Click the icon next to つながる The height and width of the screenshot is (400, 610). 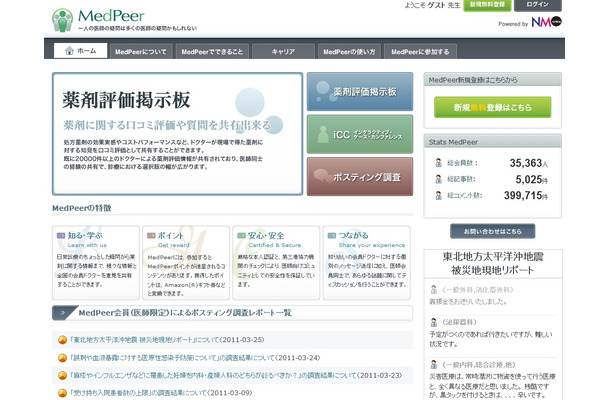331,235
